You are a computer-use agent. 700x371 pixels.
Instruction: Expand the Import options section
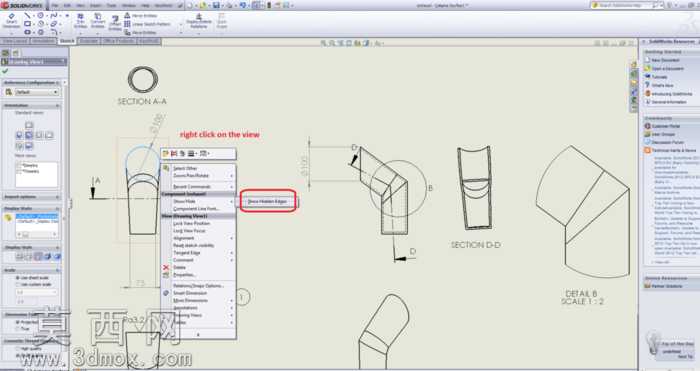[x=58, y=197]
